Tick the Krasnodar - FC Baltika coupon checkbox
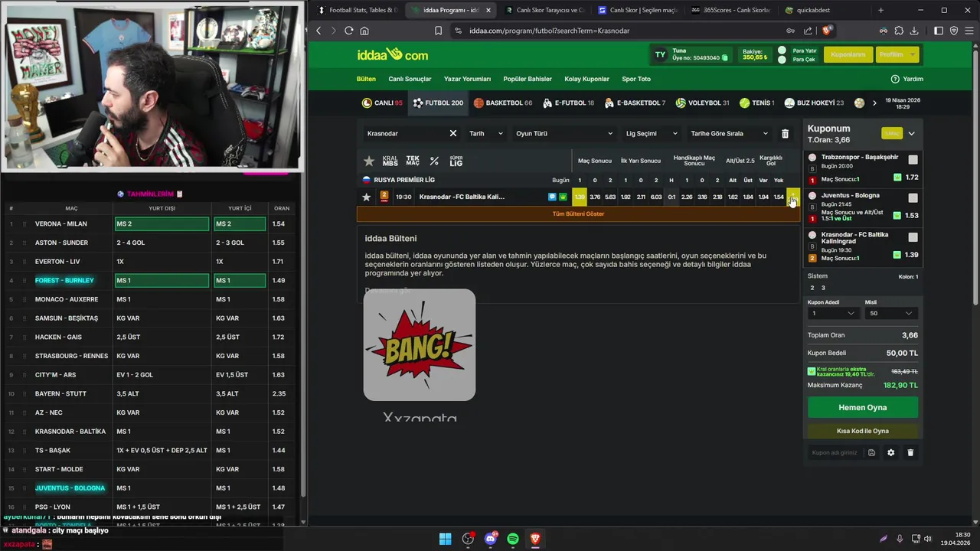Screen dimensions: 980x551 [x=913, y=237]
